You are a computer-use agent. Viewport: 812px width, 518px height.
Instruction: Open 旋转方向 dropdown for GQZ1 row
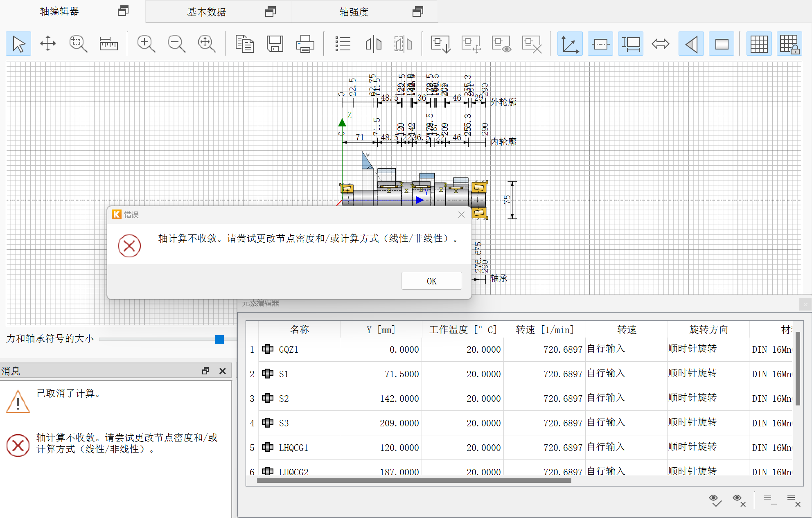click(x=708, y=349)
